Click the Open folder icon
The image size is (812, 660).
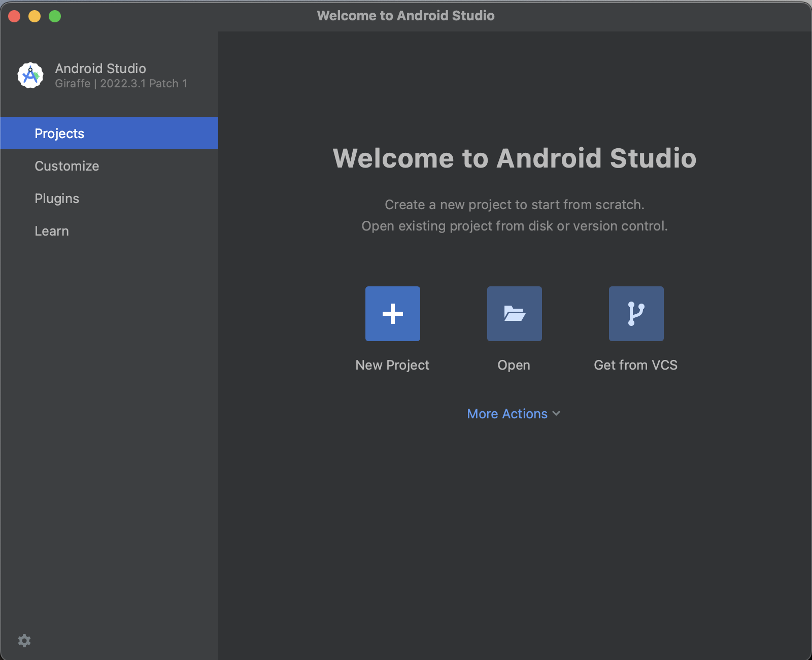(514, 313)
